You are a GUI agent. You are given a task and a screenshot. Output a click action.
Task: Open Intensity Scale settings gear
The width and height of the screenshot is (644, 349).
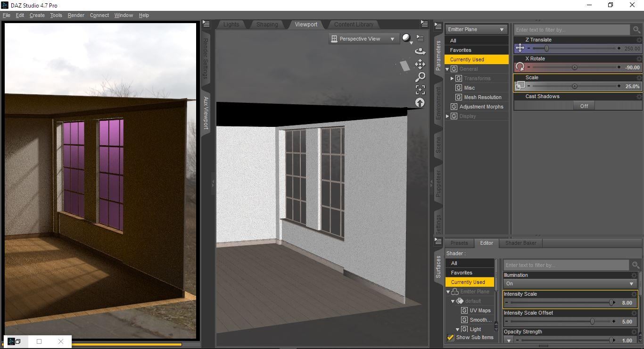pyautogui.click(x=634, y=294)
